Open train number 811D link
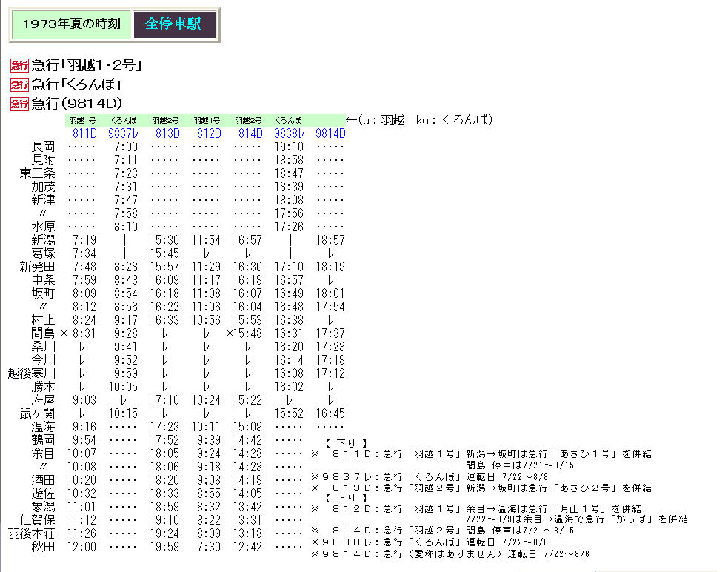This screenshot has width=728, height=572. point(84,134)
